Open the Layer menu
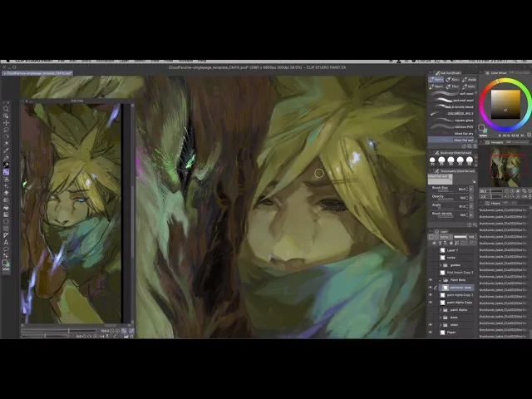This screenshot has width=532, height=399. 124,61
